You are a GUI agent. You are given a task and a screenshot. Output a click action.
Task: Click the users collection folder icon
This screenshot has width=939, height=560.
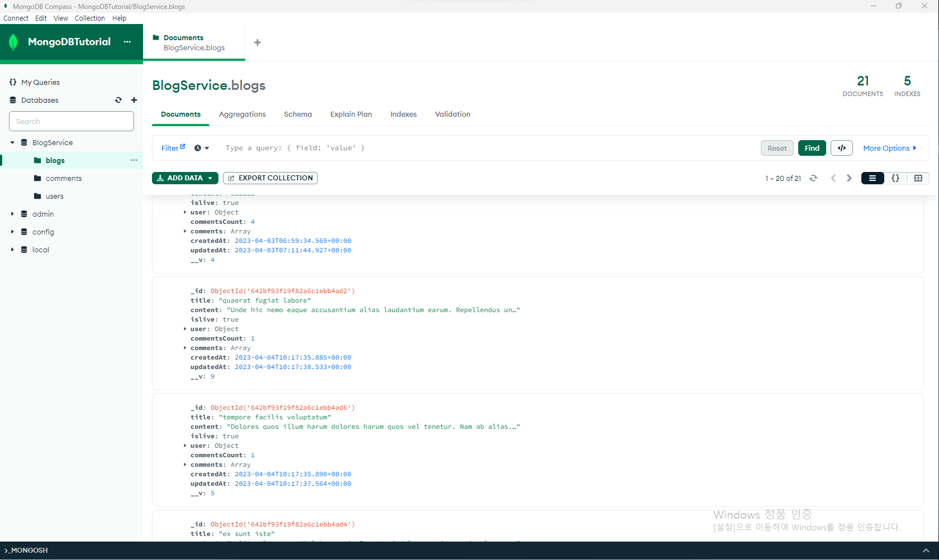pyautogui.click(x=37, y=196)
